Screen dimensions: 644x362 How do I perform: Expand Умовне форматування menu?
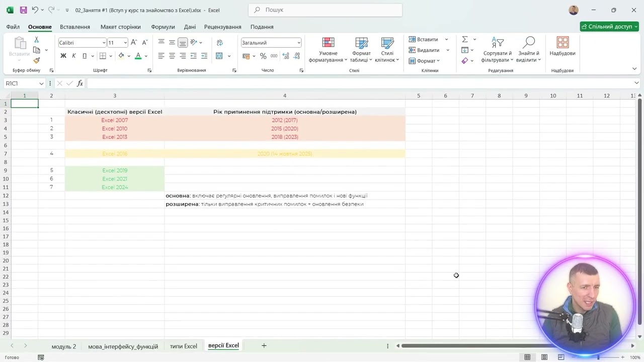(328, 49)
